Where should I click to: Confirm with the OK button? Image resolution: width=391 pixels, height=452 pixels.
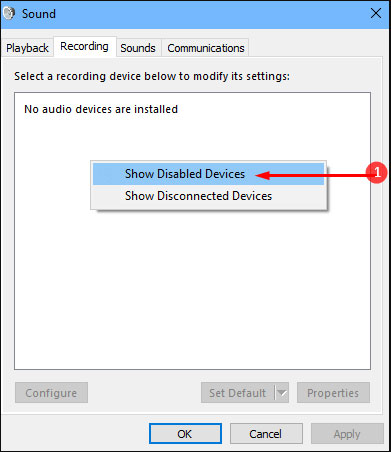[185, 434]
